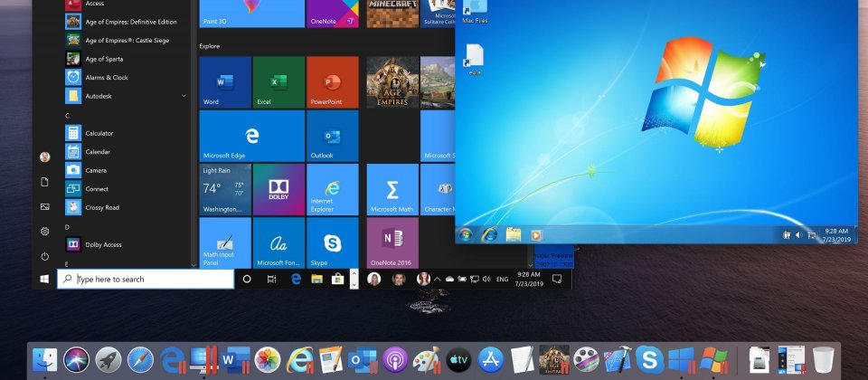Click the letter D group header

tap(67, 227)
